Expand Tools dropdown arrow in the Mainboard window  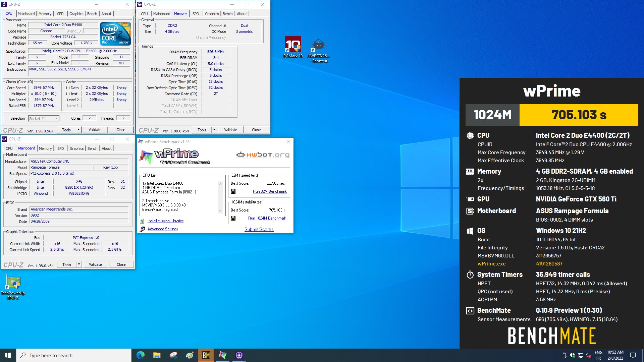(79, 264)
